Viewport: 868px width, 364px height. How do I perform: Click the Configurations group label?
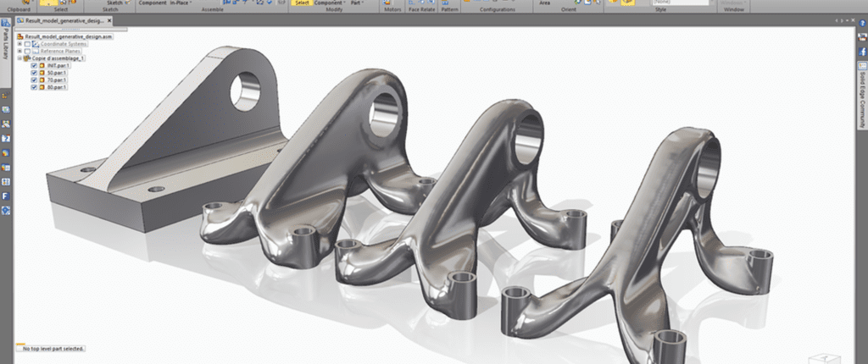pos(497,9)
